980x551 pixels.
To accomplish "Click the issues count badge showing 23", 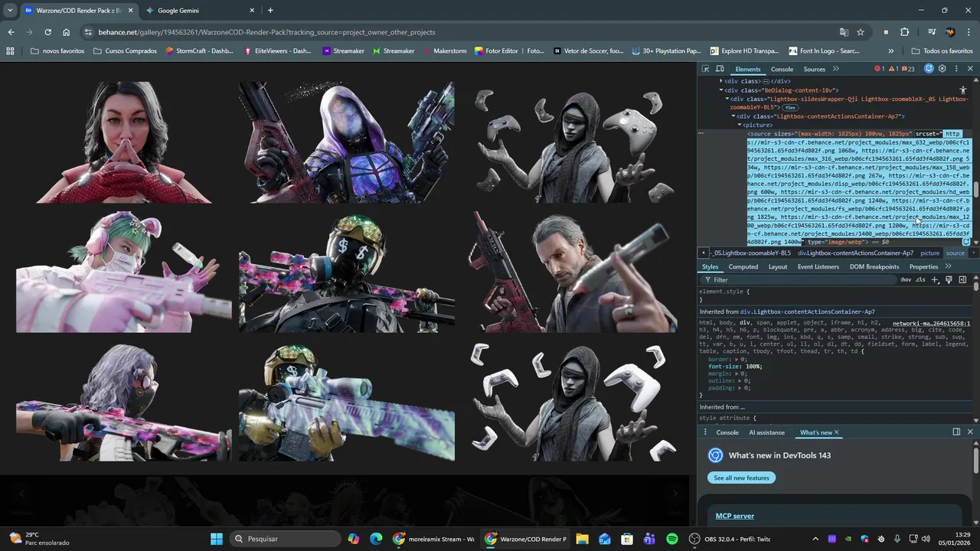I will pyautogui.click(x=908, y=69).
